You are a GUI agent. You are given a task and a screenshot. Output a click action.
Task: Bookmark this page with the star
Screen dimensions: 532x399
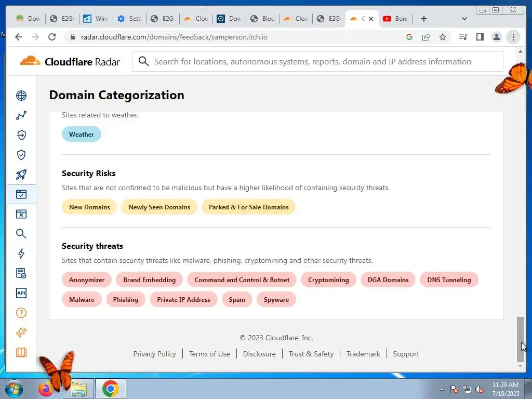click(x=443, y=37)
